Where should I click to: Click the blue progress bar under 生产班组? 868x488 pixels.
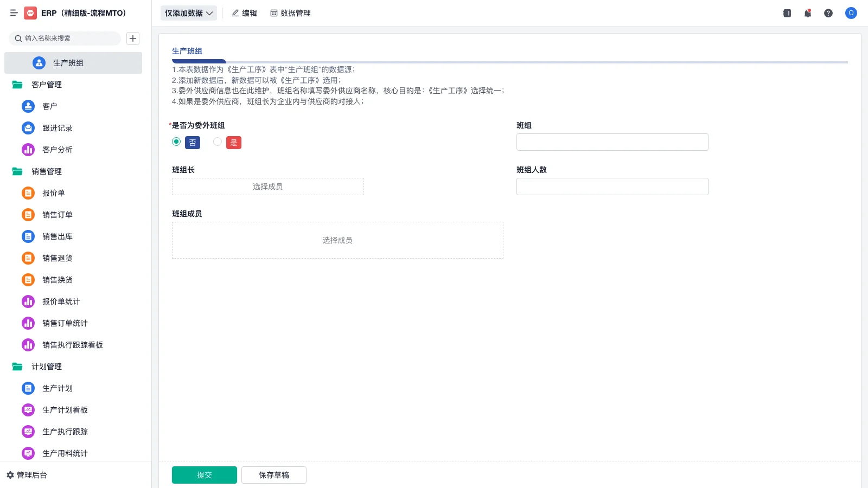point(199,61)
